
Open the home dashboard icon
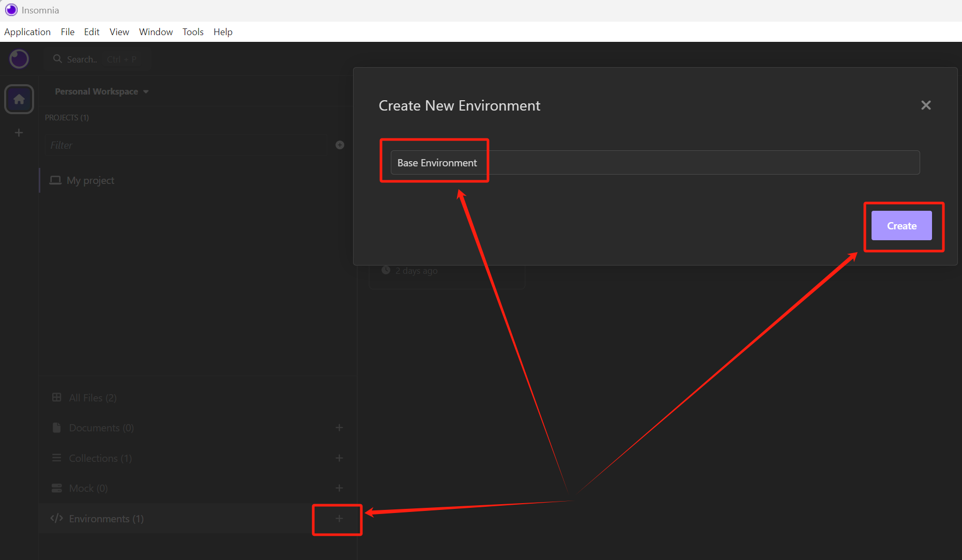click(x=19, y=99)
